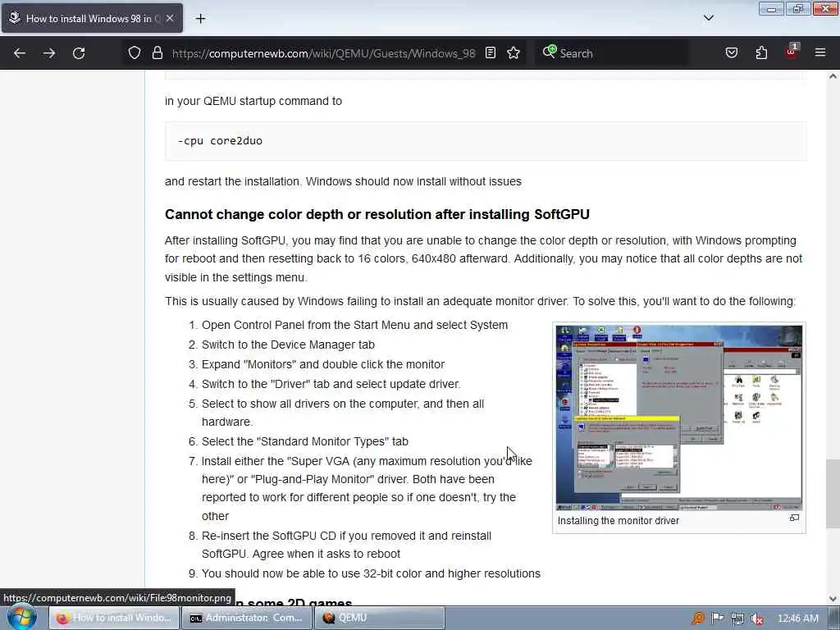Click the vertical scrollbar thumb
The height and width of the screenshot is (630, 840).
[833, 493]
